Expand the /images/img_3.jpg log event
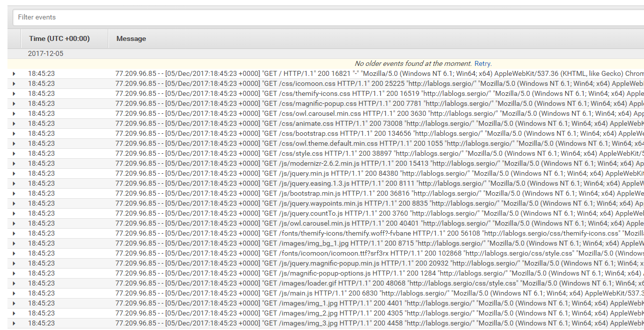The height and width of the screenshot is (330, 644). pos(14,324)
